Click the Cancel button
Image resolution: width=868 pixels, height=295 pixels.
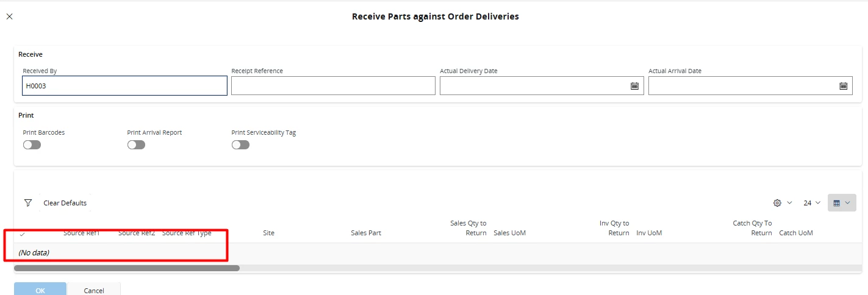[x=94, y=290]
